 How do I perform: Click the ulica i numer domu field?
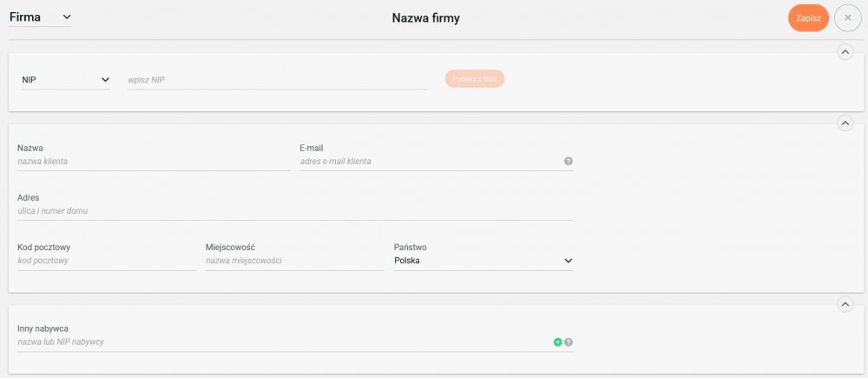coord(295,211)
